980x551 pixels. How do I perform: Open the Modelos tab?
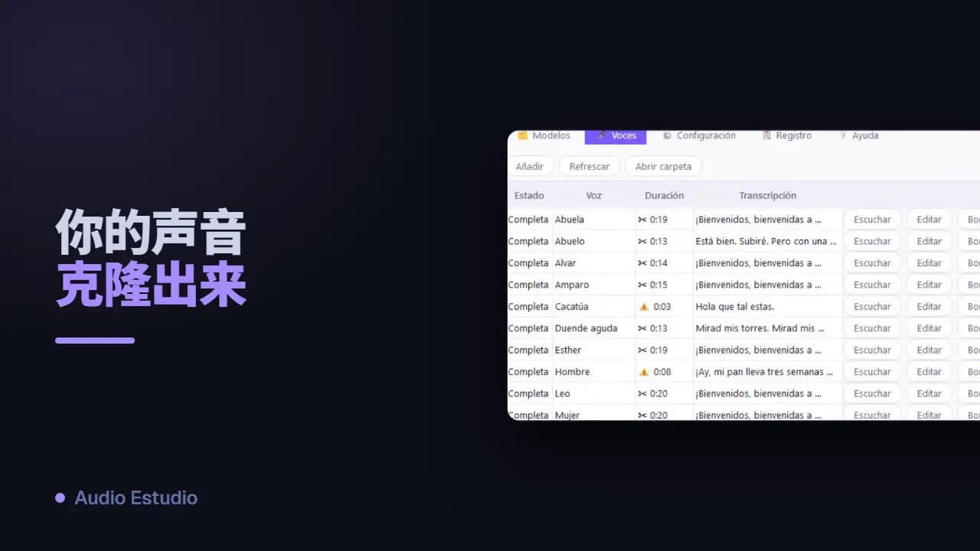click(x=544, y=135)
